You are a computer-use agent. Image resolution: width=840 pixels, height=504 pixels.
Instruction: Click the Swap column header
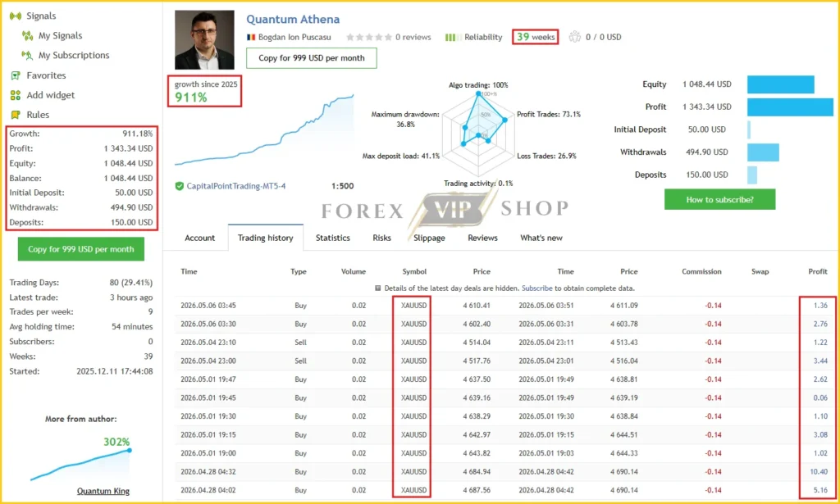pyautogui.click(x=760, y=272)
